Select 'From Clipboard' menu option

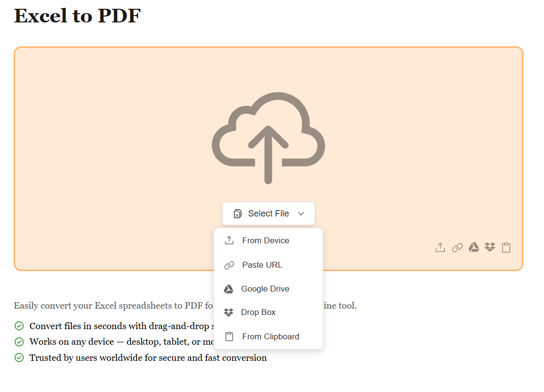pyautogui.click(x=270, y=336)
